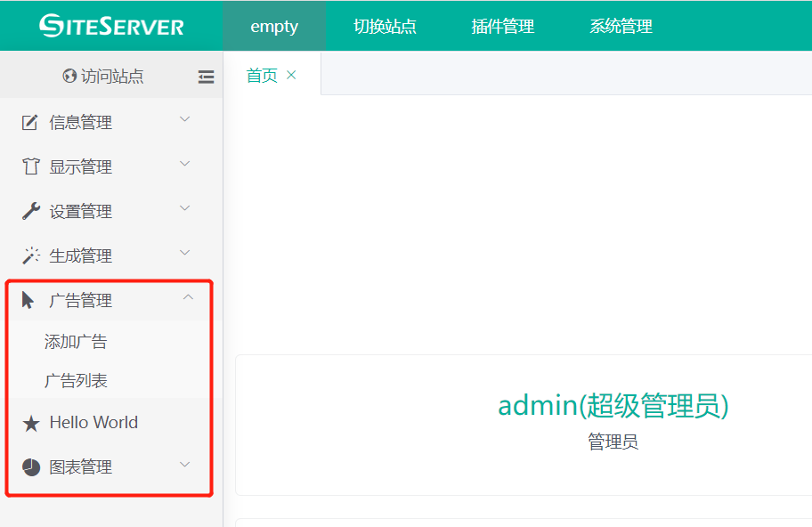Open the 系统管理 menu
Viewport: 812px width, 527px height.
click(x=621, y=27)
